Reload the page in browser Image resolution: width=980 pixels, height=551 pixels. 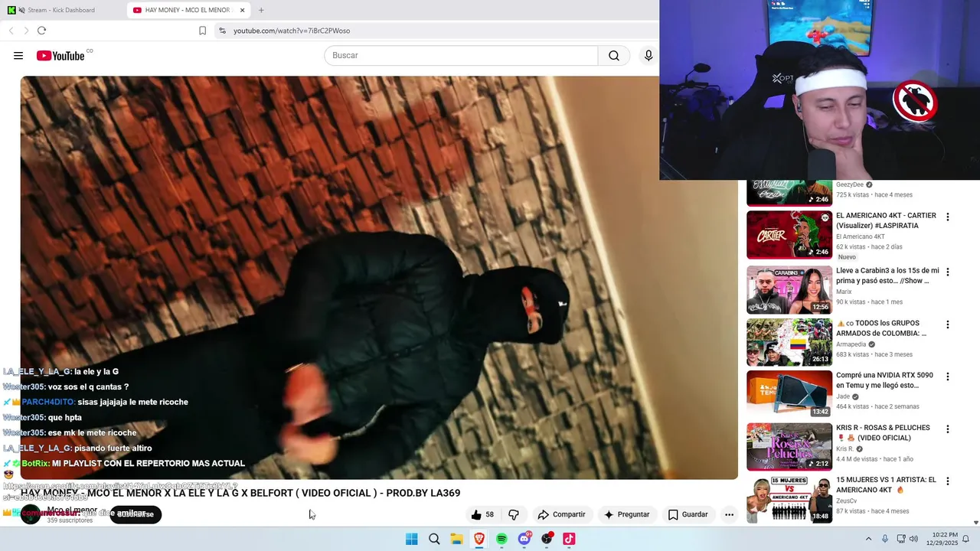[x=41, y=31]
